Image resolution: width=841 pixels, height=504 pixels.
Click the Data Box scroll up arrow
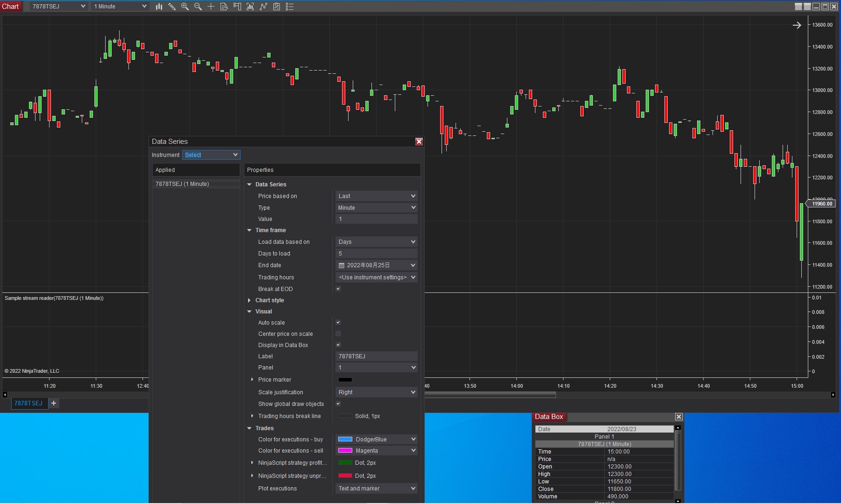[x=678, y=427]
